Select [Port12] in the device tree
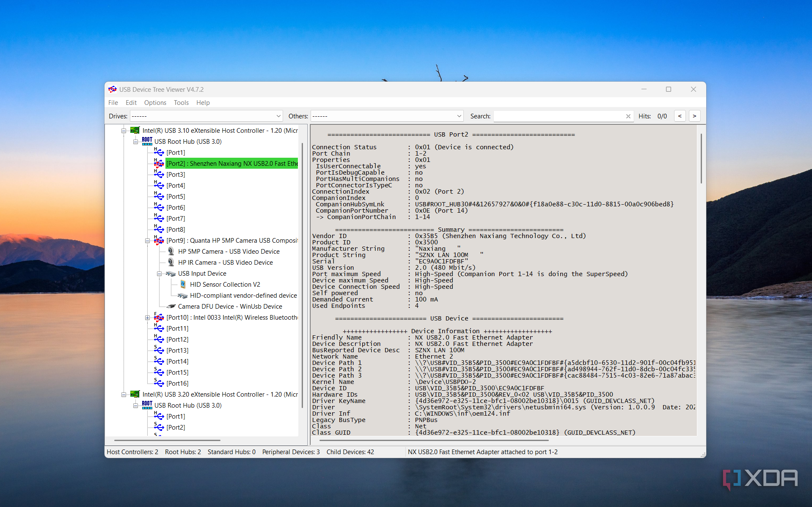Viewport: 812px width, 507px height. point(177,339)
